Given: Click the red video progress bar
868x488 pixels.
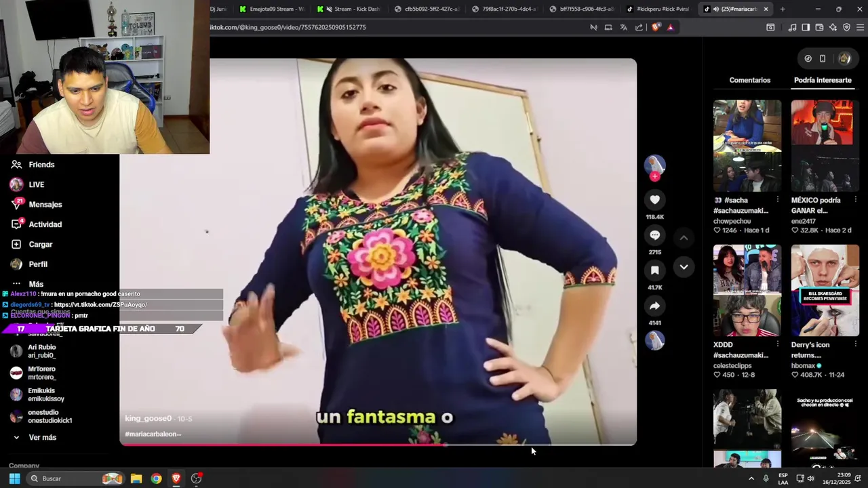Looking at the screenshot, I should click(378, 445).
